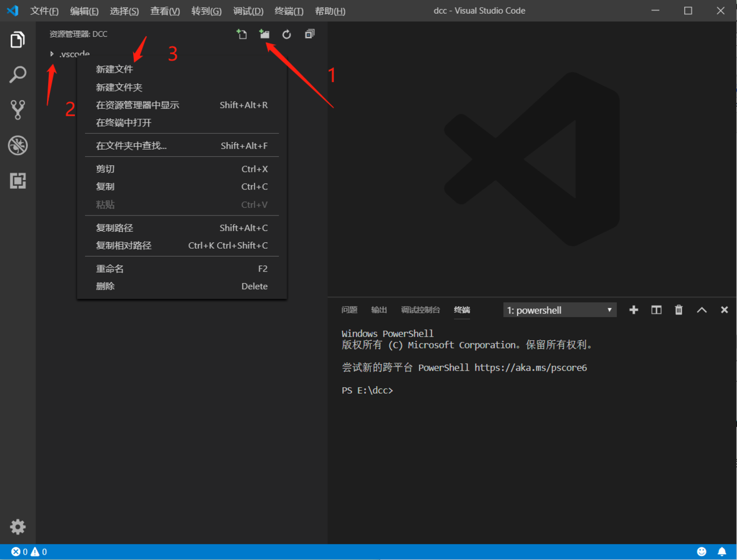Kill the terminal with trash icon
This screenshot has width=737, height=560.
679,310
